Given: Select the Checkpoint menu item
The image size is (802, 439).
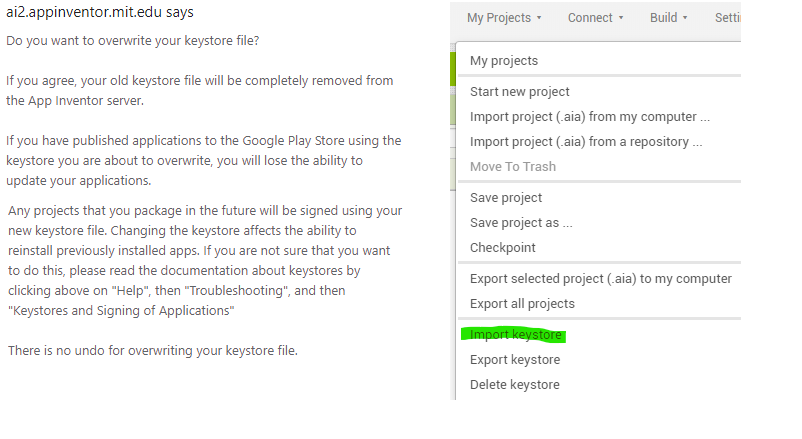Looking at the screenshot, I should coord(503,248).
